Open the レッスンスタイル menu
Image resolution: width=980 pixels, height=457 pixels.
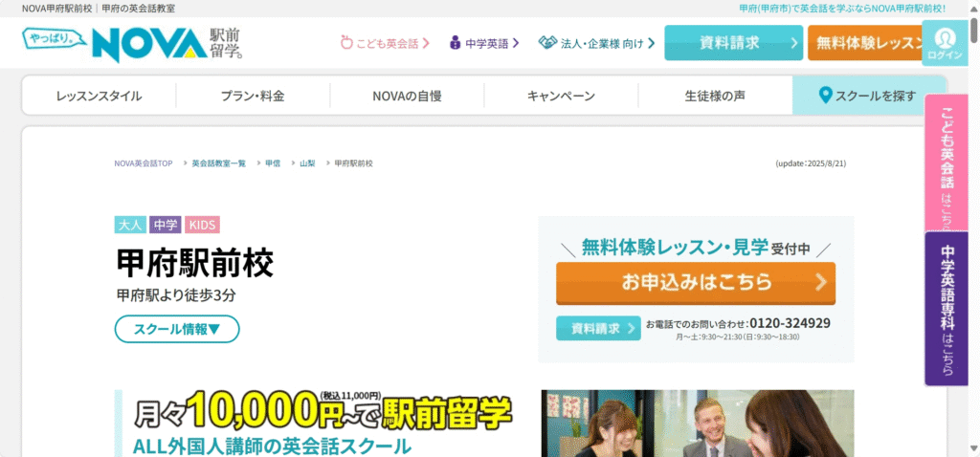pos(99,96)
